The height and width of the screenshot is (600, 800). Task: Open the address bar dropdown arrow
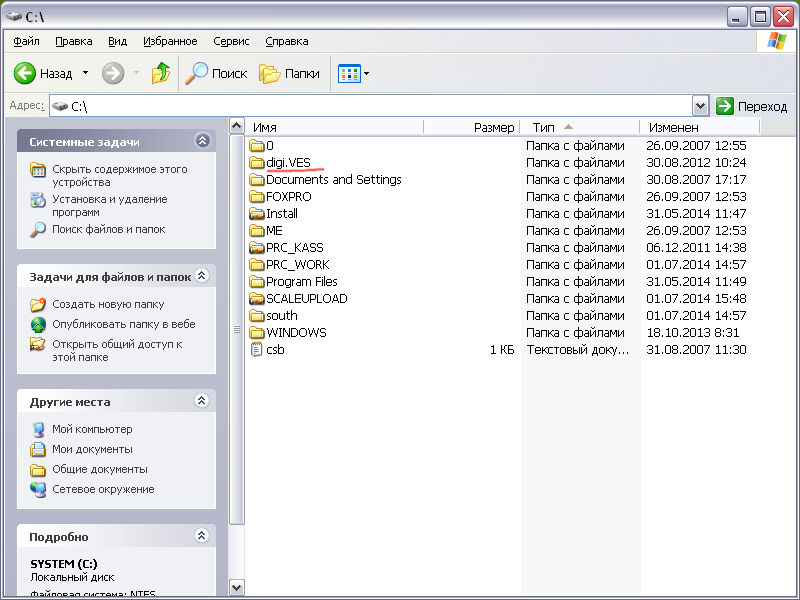click(x=700, y=106)
